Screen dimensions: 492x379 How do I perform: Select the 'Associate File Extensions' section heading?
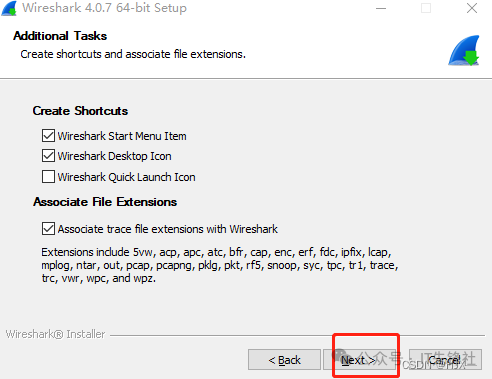pos(105,202)
